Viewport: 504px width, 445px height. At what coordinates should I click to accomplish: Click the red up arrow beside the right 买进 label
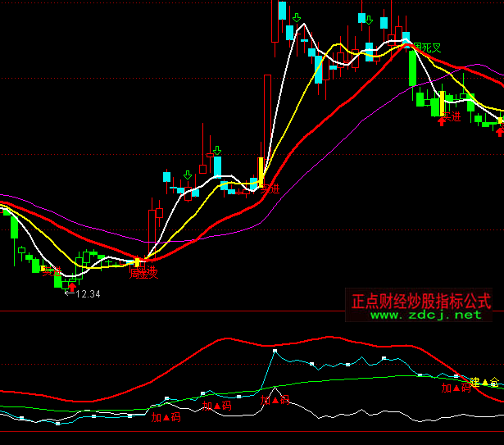[443, 120]
